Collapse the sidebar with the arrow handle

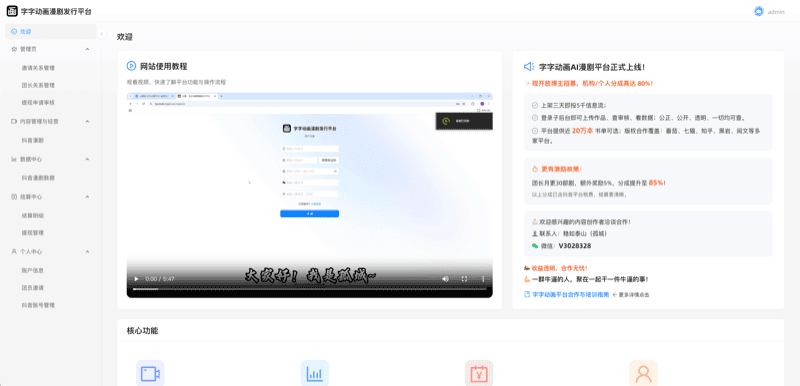[x=102, y=34]
